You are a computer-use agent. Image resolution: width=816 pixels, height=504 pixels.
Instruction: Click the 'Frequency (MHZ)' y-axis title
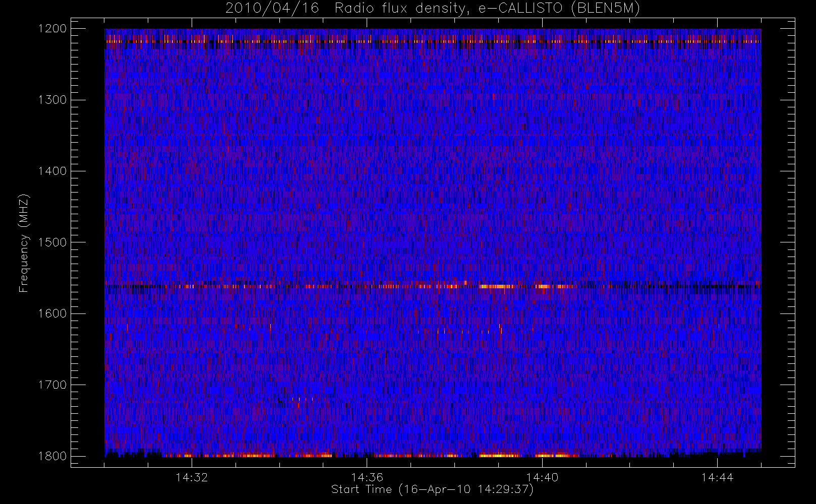click(x=24, y=243)
